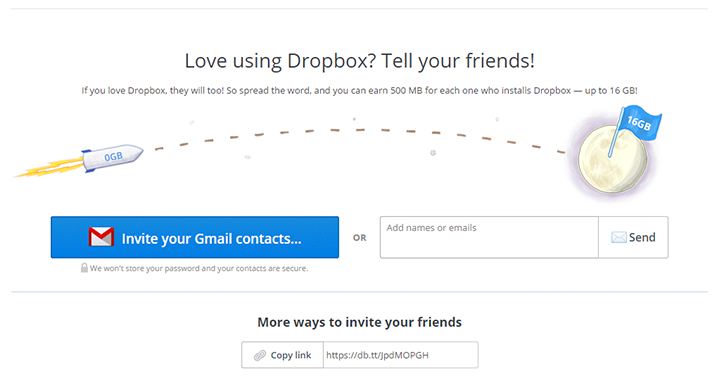Click 'Love using Dropbox?' headline

coord(359,61)
